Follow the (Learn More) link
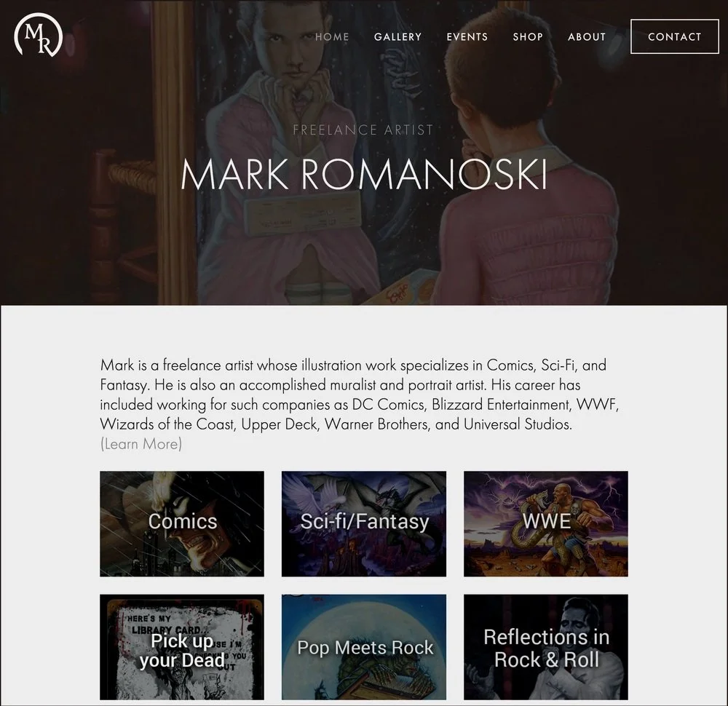 point(141,444)
